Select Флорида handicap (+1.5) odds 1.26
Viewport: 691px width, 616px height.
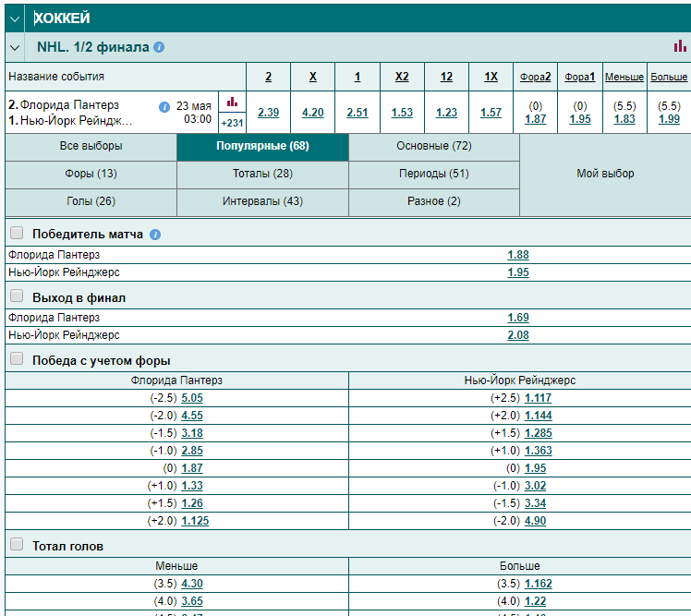[192, 503]
